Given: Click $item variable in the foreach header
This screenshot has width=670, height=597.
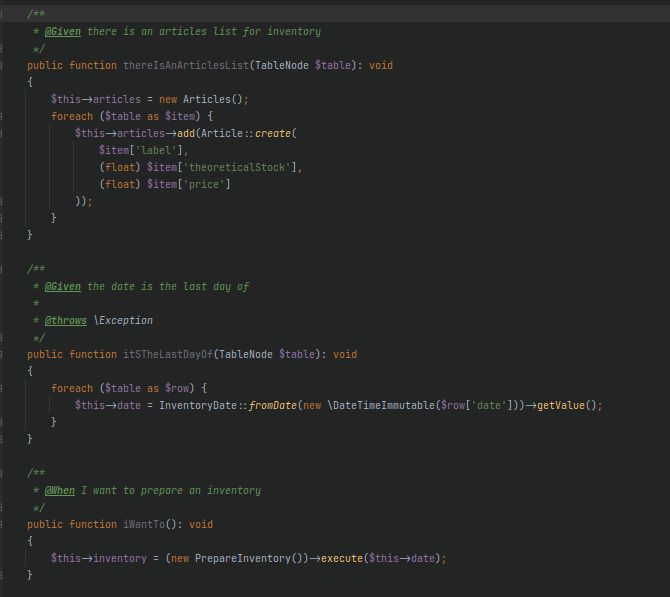Looking at the screenshot, I should (180, 116).
